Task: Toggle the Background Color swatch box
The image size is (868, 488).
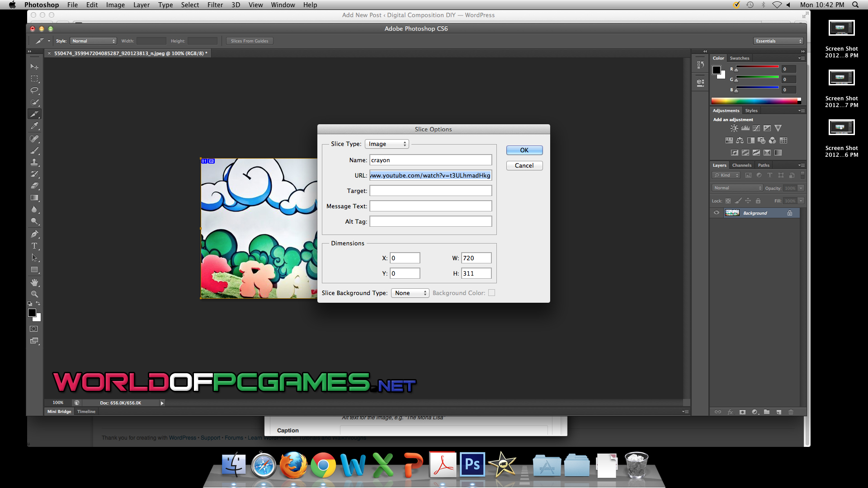Action: click(x=491, y=293)
